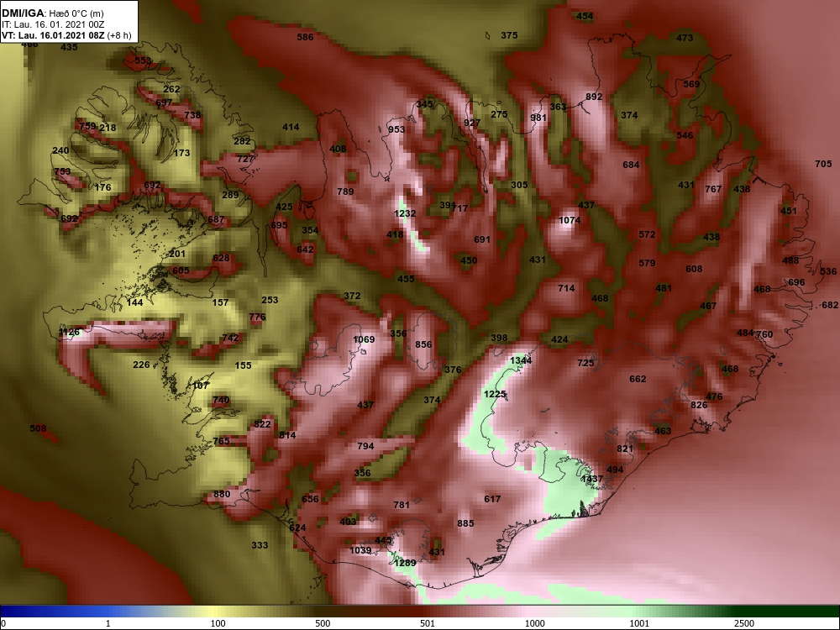The height and width of the screenshot is (630, 840).
Task: Click the 'IT: Lau. 16. 01. 2021 00Z' line
Action: [x=53, y=24]
